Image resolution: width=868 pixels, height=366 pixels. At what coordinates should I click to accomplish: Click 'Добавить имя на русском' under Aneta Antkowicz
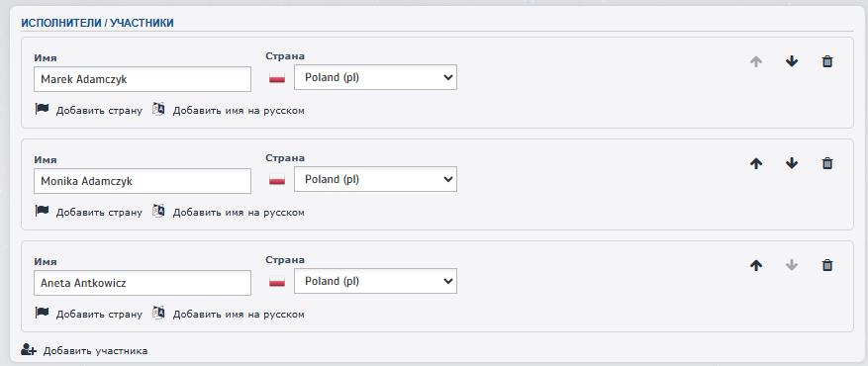239,314
